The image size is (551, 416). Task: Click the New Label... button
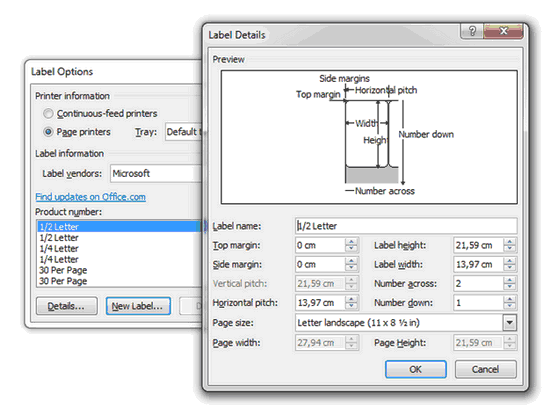click(138, 306)
